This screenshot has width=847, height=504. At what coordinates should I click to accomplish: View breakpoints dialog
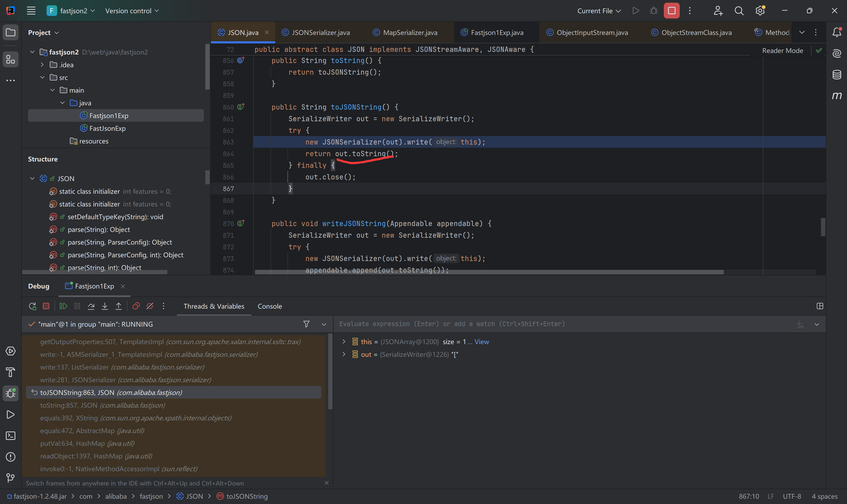click(x=136, y=306)
